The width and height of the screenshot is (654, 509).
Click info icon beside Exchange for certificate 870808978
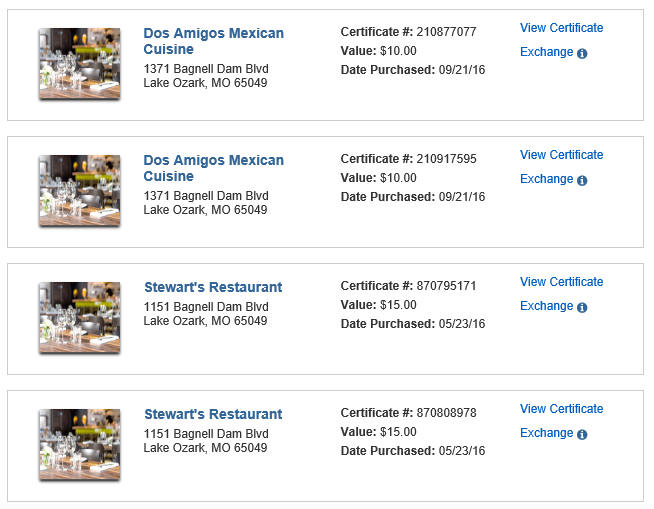582,434
